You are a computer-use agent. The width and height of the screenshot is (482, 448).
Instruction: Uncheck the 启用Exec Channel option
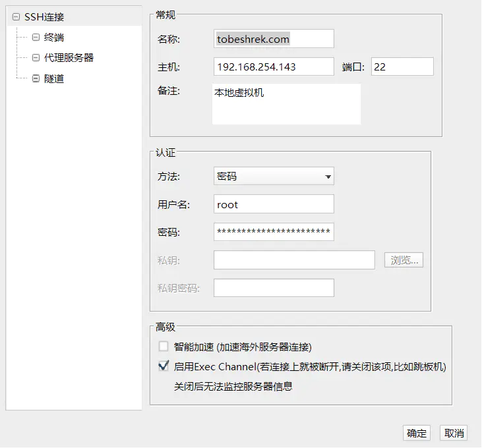(164, 366)
